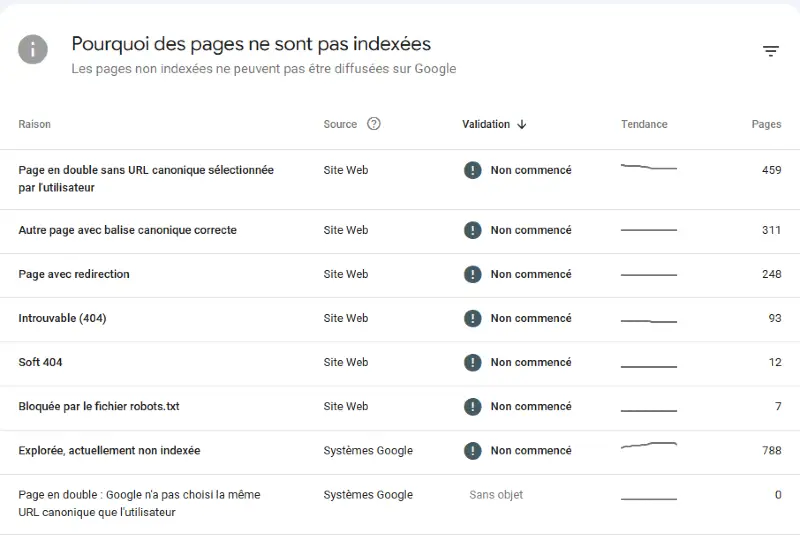This screenshot has height=540, width=800.
Task: Click the info icon beside the page title
Action: (x=33, y=49)
